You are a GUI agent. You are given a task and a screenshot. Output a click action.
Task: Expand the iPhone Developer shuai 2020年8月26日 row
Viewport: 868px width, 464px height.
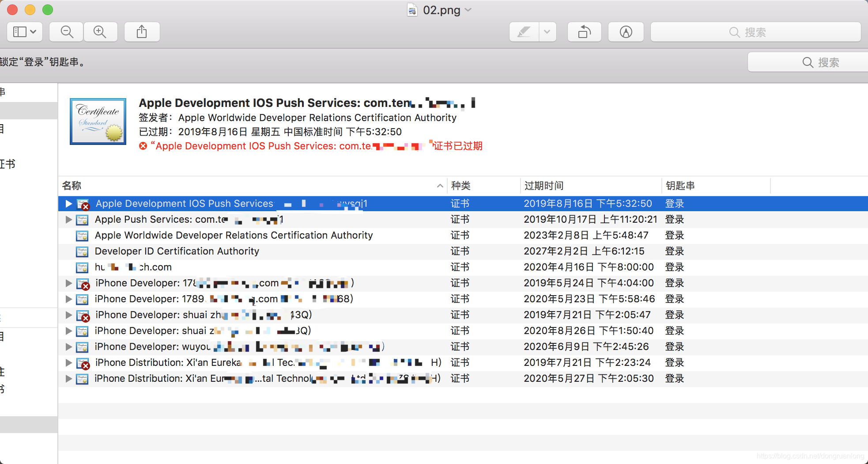pyautogui.click(x=68, y=331)
